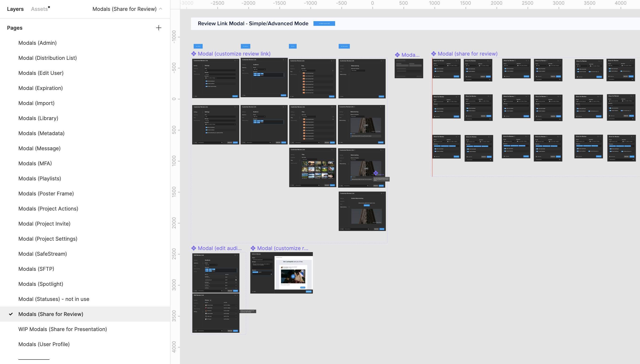Click component icon beside 'Modal (edit audi...'
640x364 pixels.
(x=194, y=248)
